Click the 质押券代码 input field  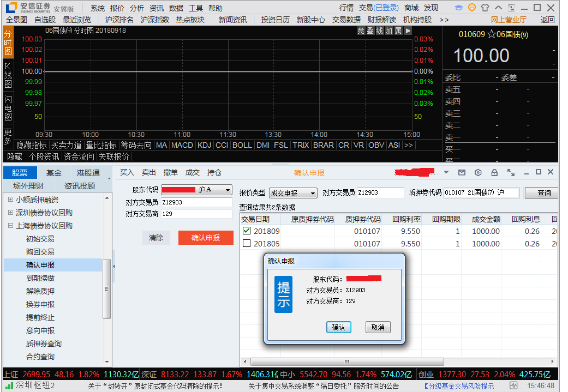point(482,192)
